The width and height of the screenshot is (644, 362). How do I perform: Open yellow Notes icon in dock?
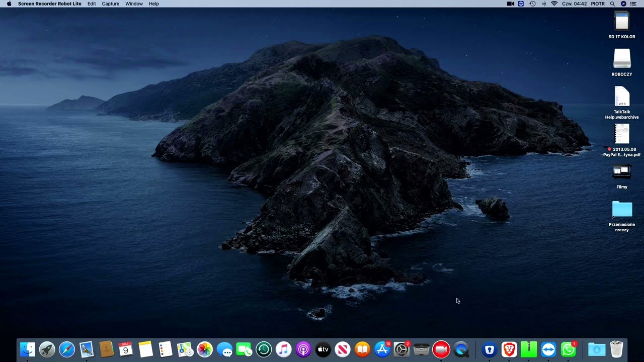click(x=145, y=349)
